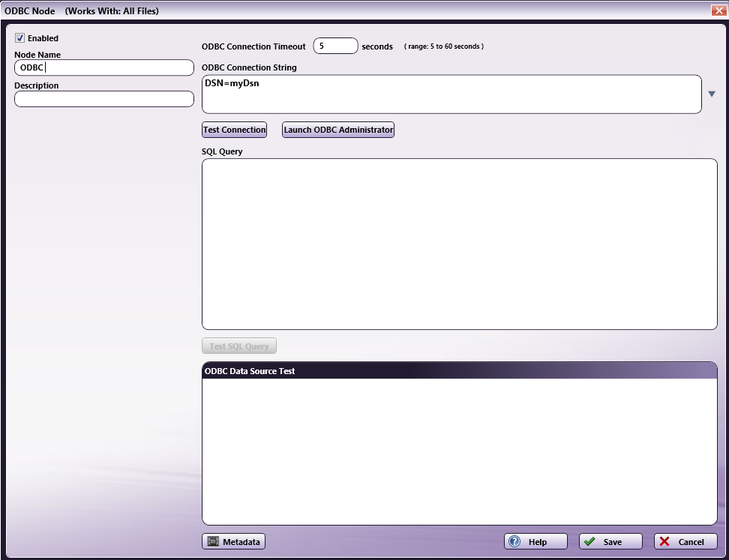
Task: Toggle the Enabled checkbox
Action: (x=20, y=37)
